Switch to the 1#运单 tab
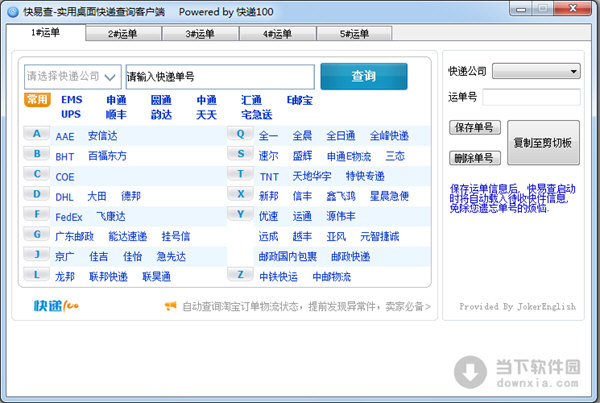Viewport: 600px width, 403px height. [46, 33]
